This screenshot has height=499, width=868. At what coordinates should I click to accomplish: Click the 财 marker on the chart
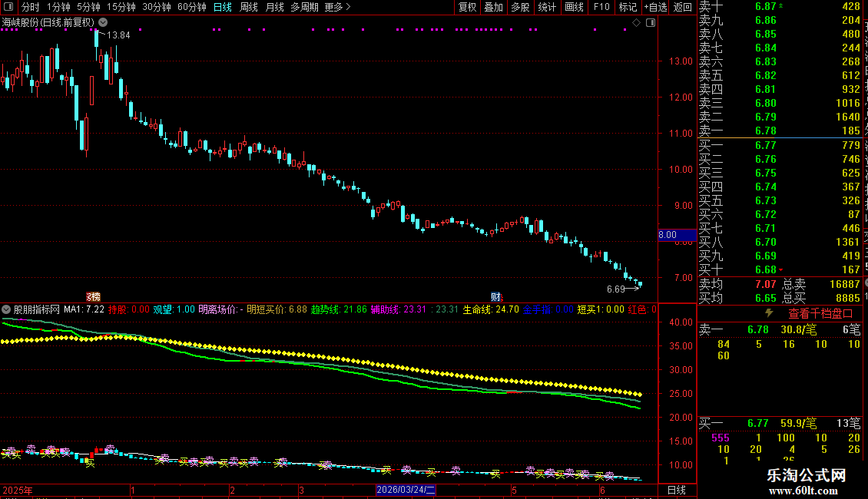point(495,297)
